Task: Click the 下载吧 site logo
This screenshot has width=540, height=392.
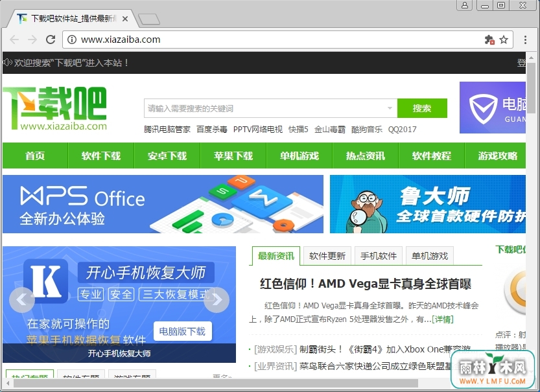Action: (54, 108)
